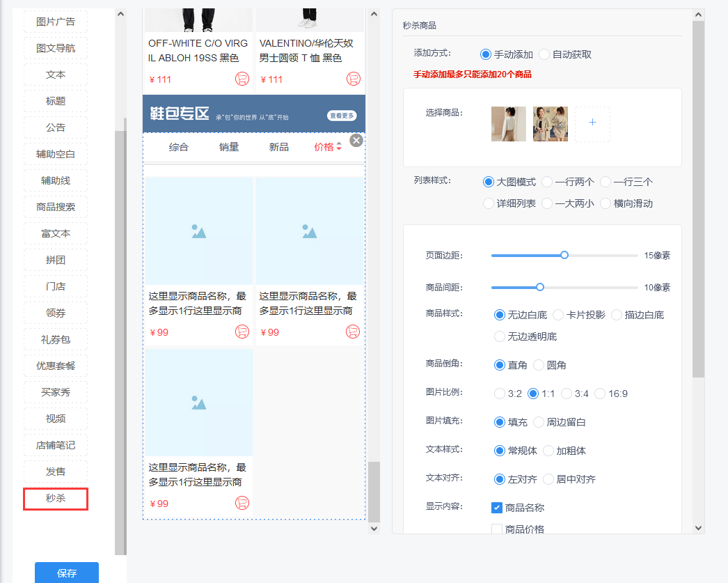Open 综合 sort tab
728x583 pixels.
pyautogui.click(x=179, y=147)
